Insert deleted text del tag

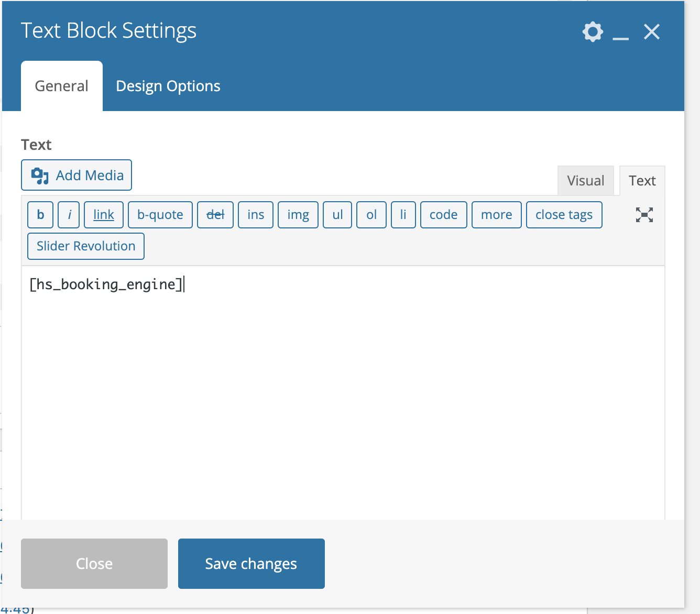(215, 215)
